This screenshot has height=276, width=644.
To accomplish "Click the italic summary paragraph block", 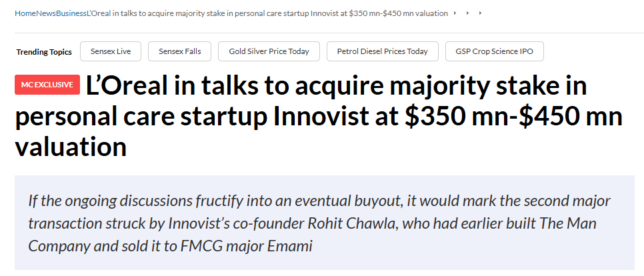I will [324, 223].
